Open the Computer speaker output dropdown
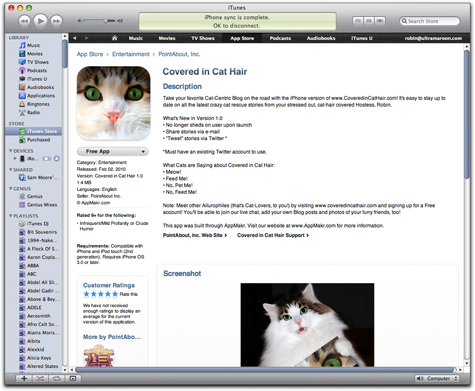Viewport: 475px width, 391px height. 437,378
